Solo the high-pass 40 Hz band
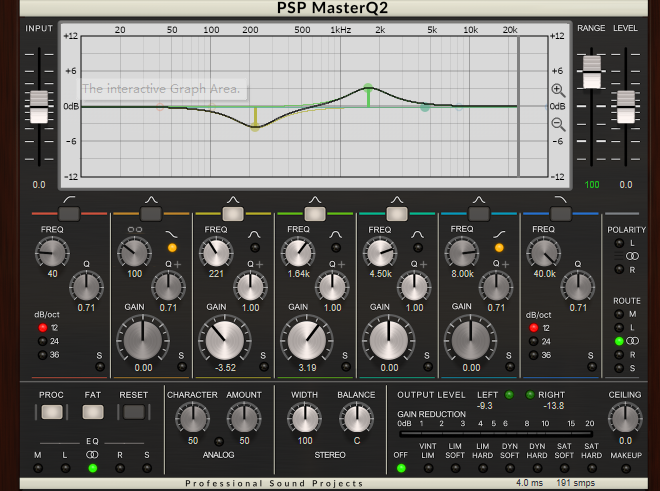 click(100, 367)
